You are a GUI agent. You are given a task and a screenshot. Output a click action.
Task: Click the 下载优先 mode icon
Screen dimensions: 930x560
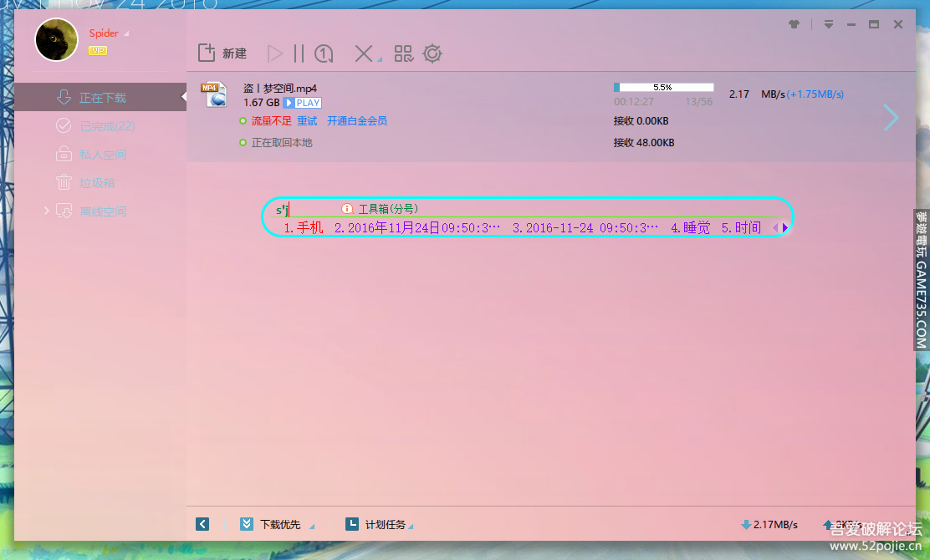pyautogui.click(x=247, y=524)
